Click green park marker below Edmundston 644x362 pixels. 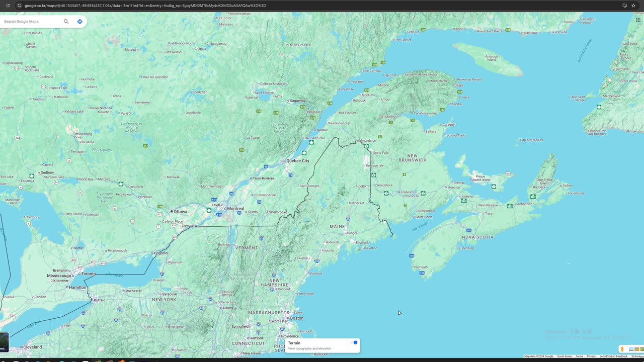coord(366,146)
